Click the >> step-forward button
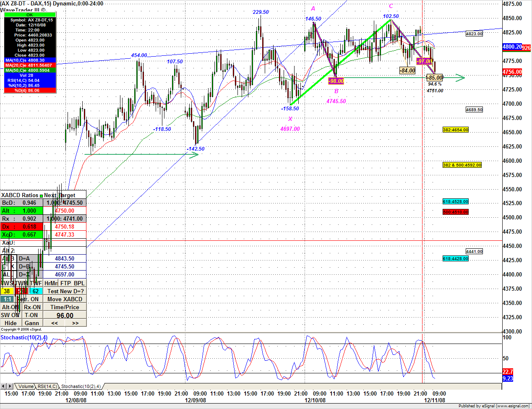This screenshot has height=409, width=532. pyautogui.click(x=76, y=323)
